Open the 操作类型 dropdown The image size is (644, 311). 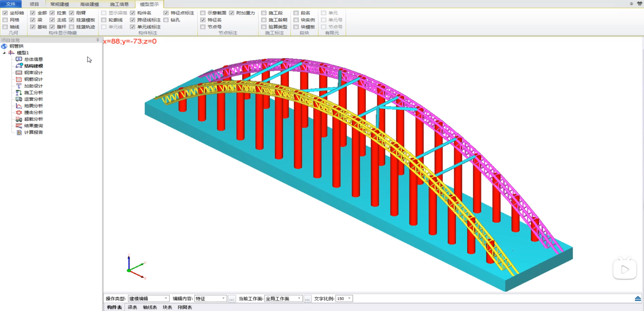pos(166,298)
